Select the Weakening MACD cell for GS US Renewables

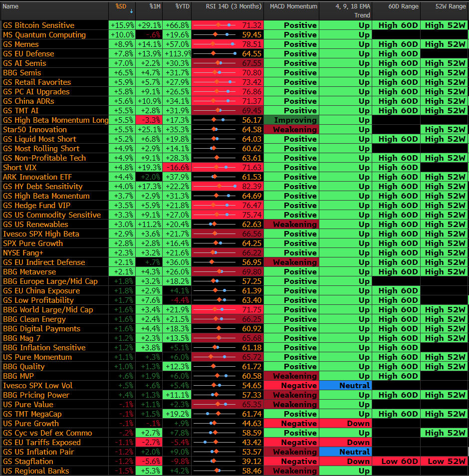(291, 225)
